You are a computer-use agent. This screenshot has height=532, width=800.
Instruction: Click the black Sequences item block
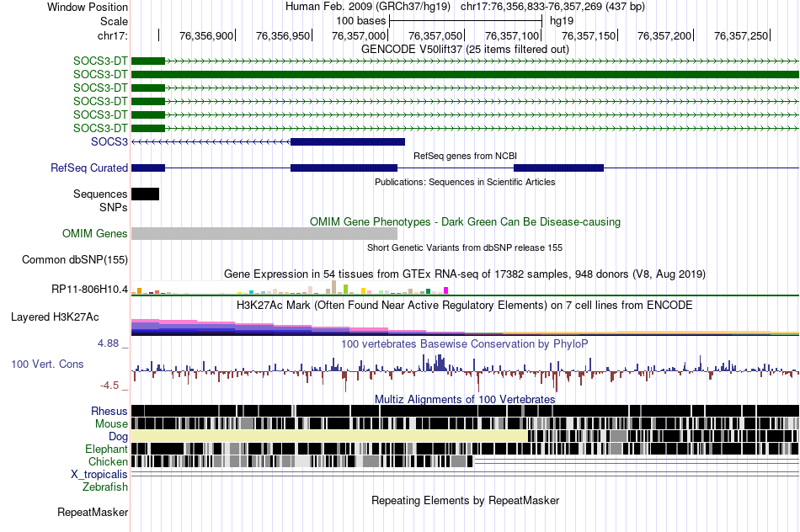(x=146, y=194)
